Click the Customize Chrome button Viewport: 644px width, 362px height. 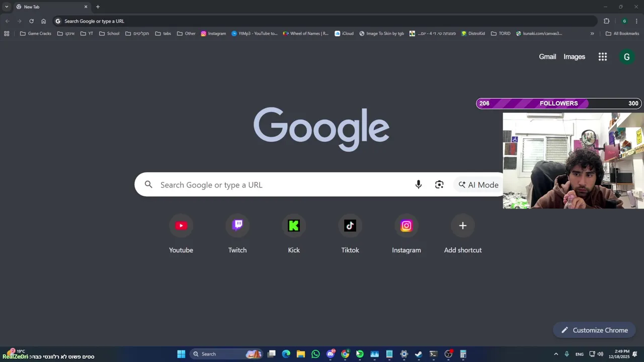coord(594,330)
